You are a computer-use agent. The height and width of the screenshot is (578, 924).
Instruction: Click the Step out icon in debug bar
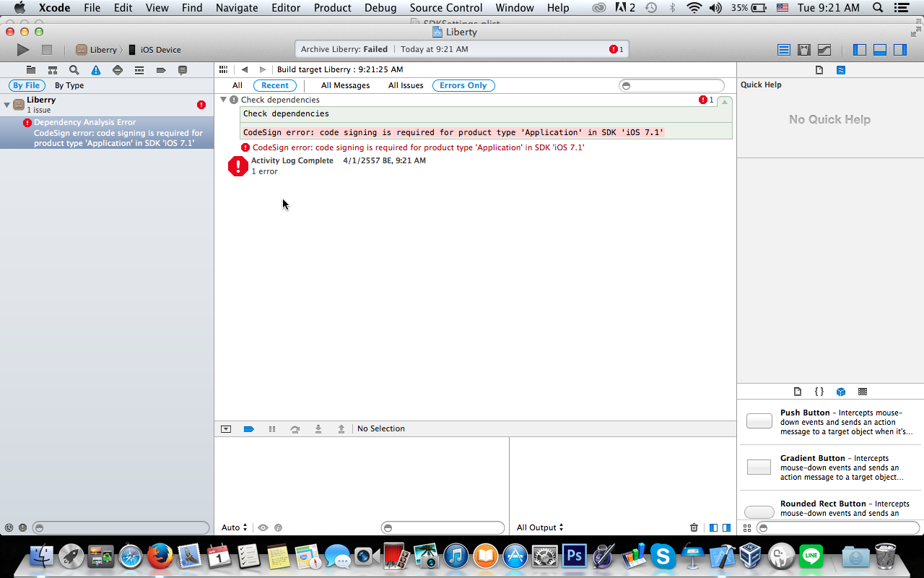pos(341,429)
